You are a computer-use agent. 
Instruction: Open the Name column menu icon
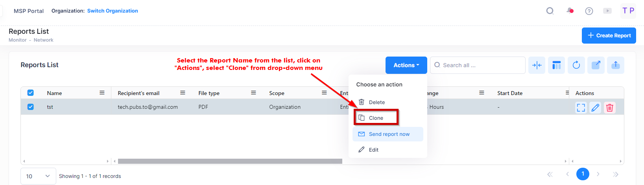click(x=102, y=93)
